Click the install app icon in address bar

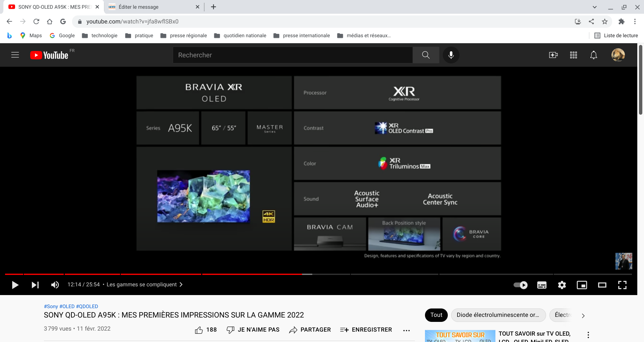pos(578,21)
